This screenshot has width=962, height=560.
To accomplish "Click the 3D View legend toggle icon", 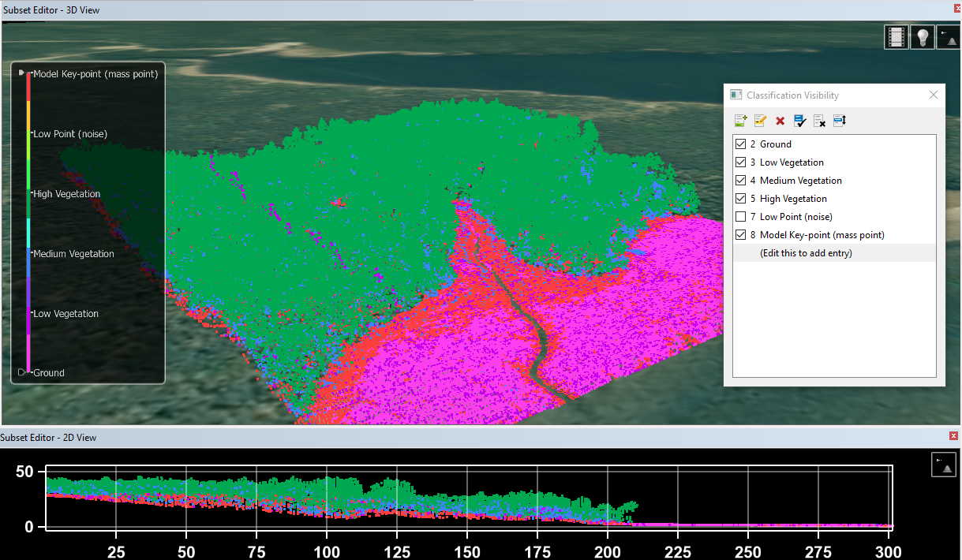I will 947,37.
